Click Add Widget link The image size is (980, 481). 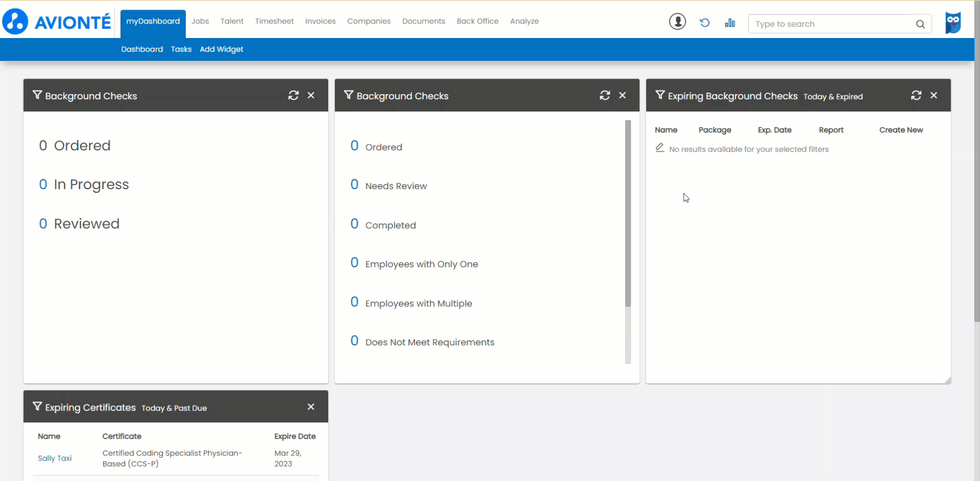point(221,49)
